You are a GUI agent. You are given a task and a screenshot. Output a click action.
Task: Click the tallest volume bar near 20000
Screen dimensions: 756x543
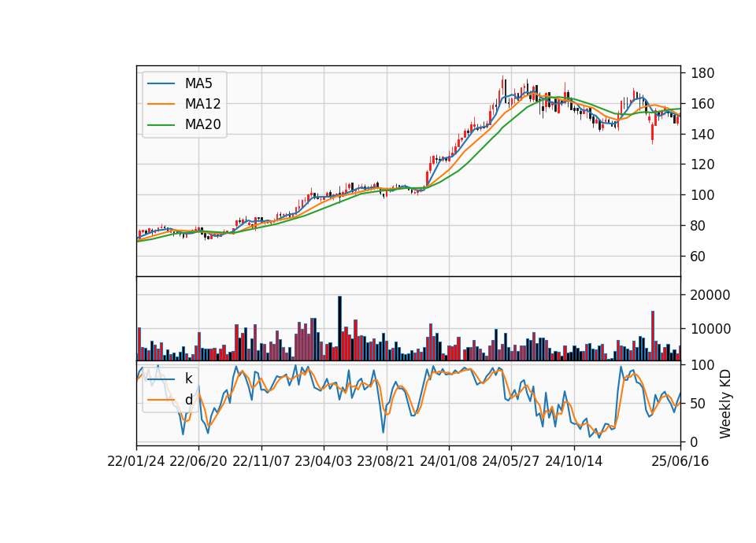339,329
